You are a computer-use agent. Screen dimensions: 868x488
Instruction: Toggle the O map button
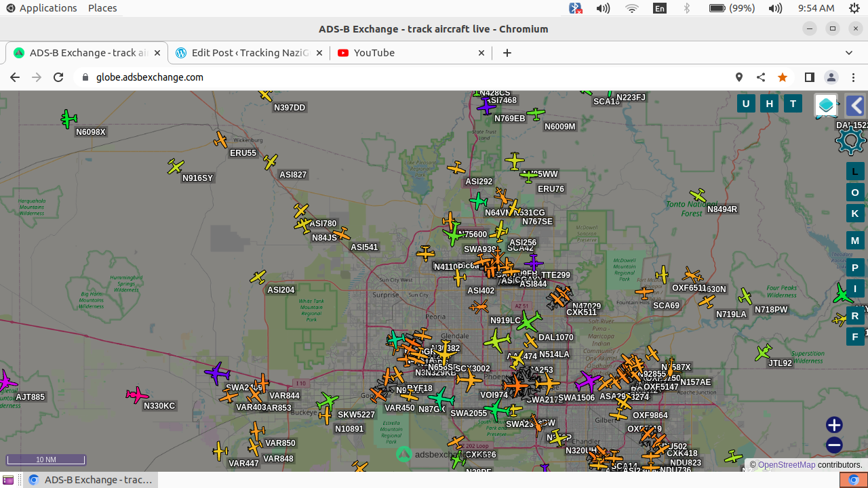point(855,192)
